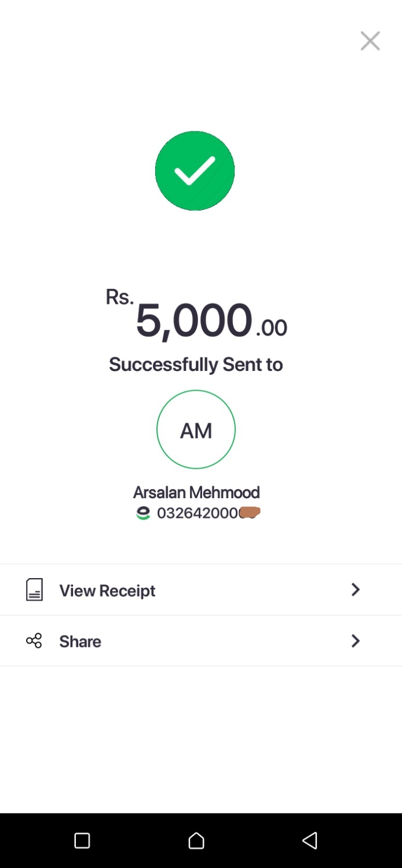Screen dimensions: 402x868
Task: Close the transaction success screen
Action: (x=370, y=41)
